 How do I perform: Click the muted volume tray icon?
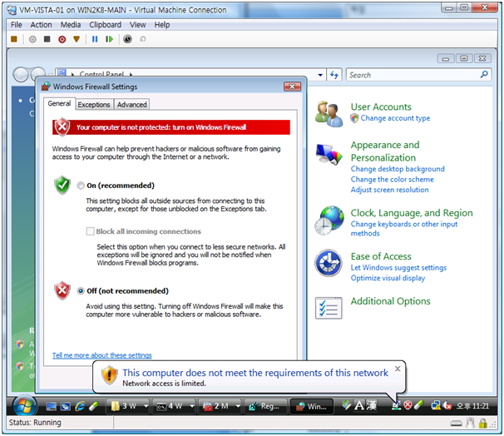coord(447,406)
